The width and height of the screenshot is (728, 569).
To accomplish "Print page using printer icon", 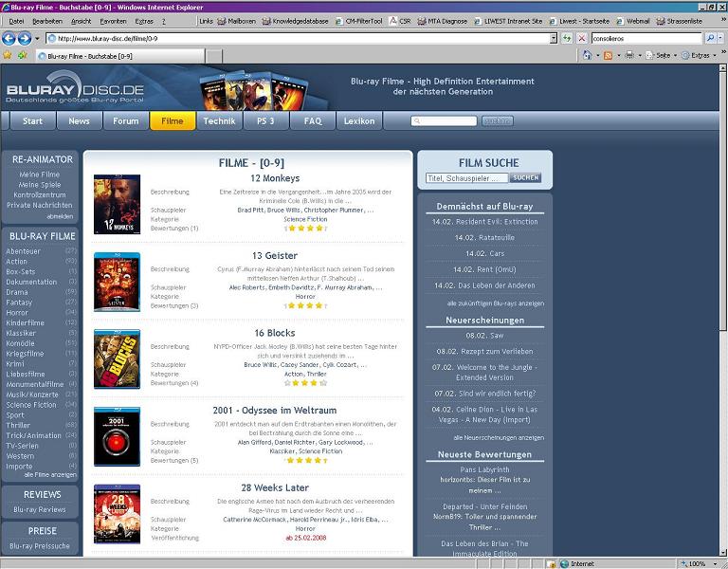I will (x=629, y=56).
